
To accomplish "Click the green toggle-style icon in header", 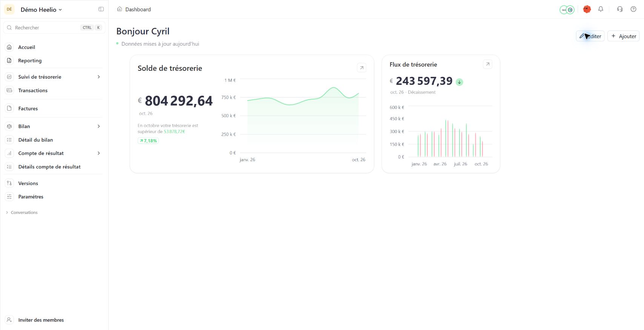I will pos(567,10).
